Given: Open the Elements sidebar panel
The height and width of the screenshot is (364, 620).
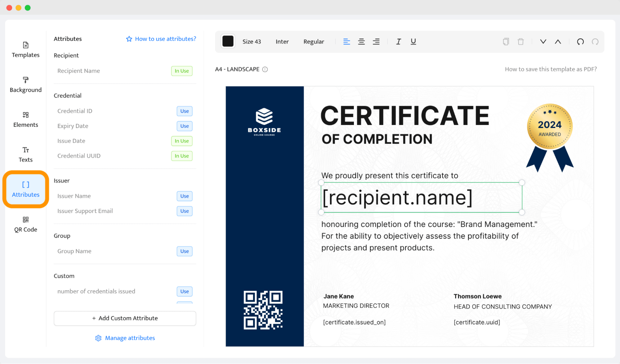Looking at the screenshot, I should pos(25,120).
